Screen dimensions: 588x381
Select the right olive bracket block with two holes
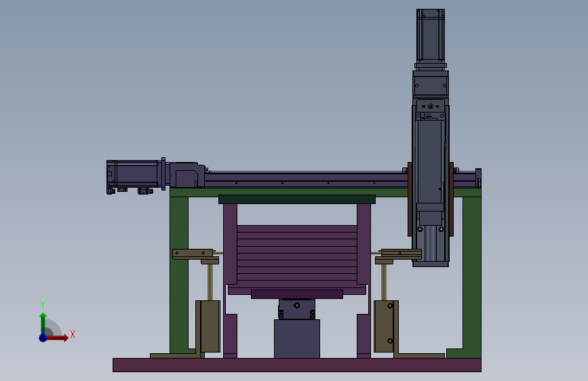(x=384, y=326)
